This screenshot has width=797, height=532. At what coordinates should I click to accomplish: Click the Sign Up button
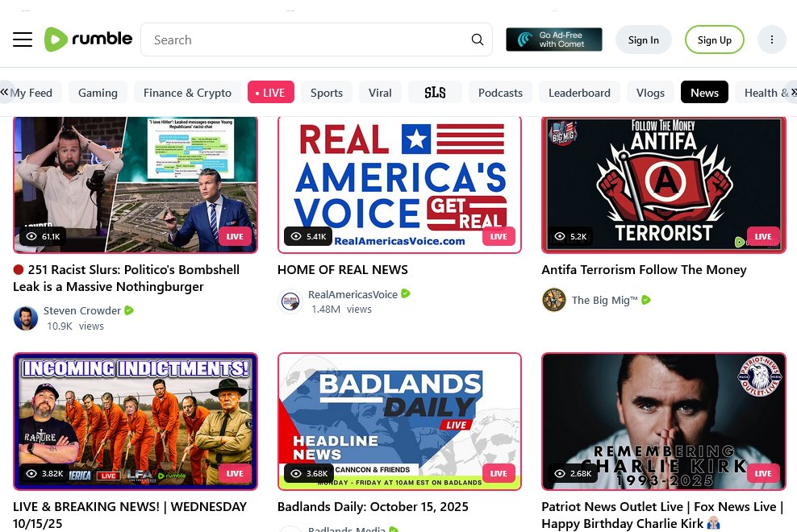714,39
